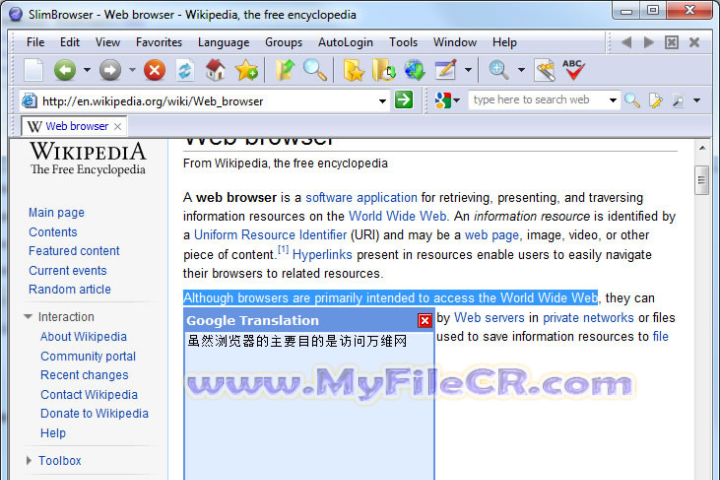Go back with the green arrow
720x480 pixels.
point(65,70)
